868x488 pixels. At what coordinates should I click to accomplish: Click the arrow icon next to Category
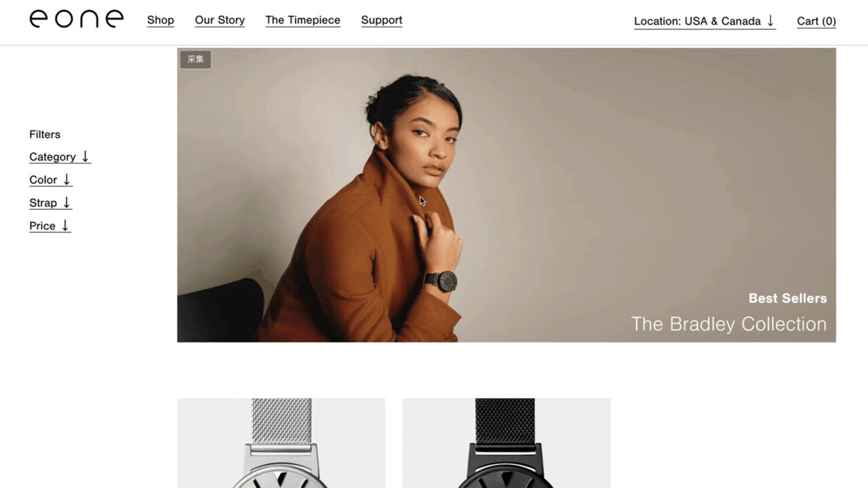tap(85, 157)
